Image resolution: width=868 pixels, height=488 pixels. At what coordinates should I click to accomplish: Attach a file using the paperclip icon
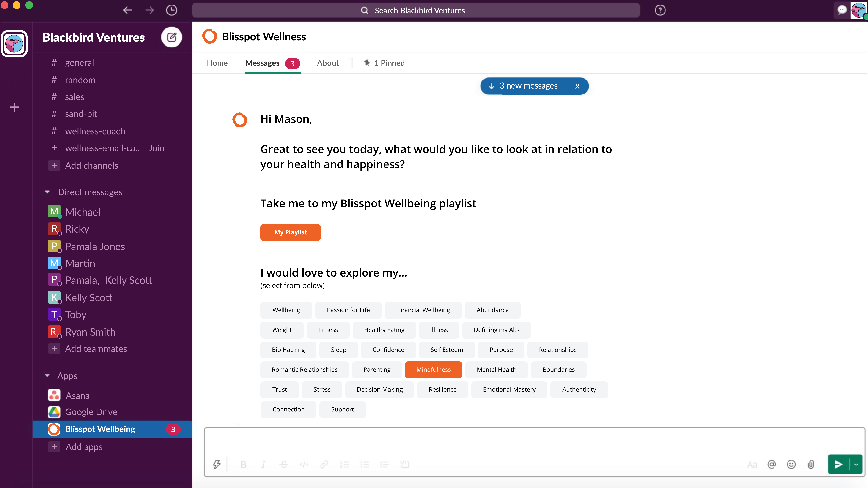click(811, 464)
